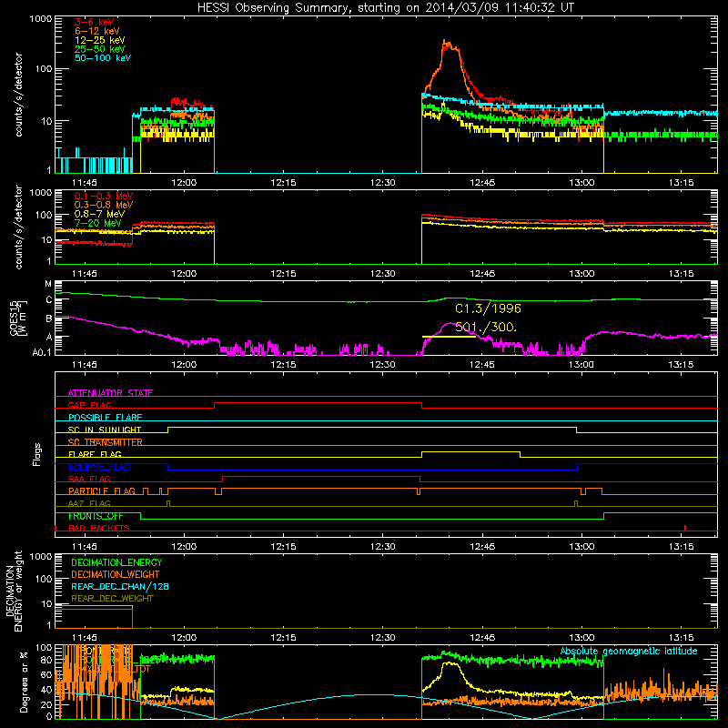
Task: Select the 50-100 keV legend label
Action: click(103, 58)
